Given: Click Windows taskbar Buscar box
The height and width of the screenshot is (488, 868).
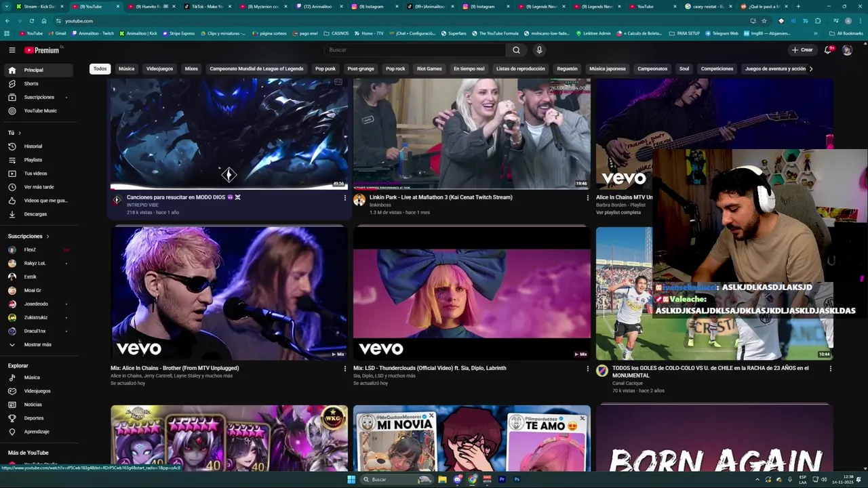Looking at the screenshot, I should coord(397,479).
